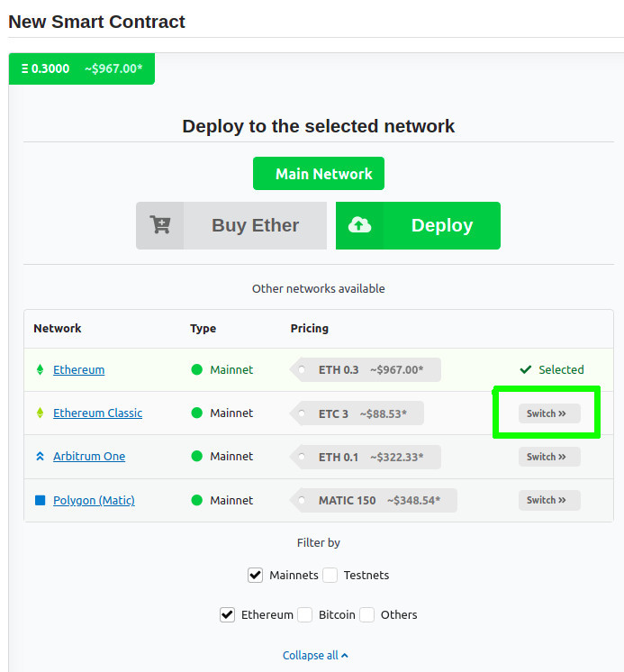Viewport: 624px width, 672px height.
Task: Click the Buy Ether button label
Action: pos(255,225)
